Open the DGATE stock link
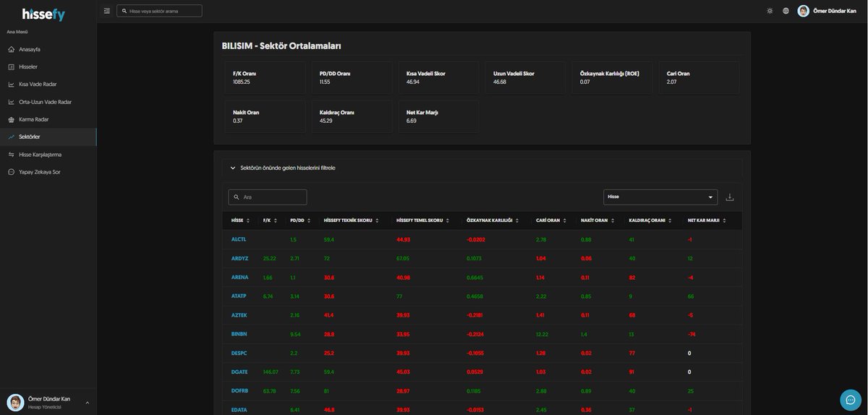Viewport: 868px width, 415px height. point(239,372)
